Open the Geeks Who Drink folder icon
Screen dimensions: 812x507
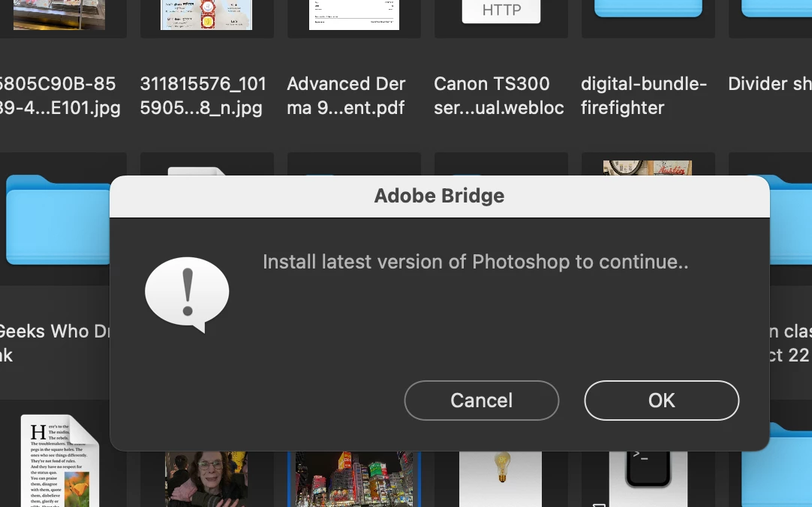[x=57, y=220]
